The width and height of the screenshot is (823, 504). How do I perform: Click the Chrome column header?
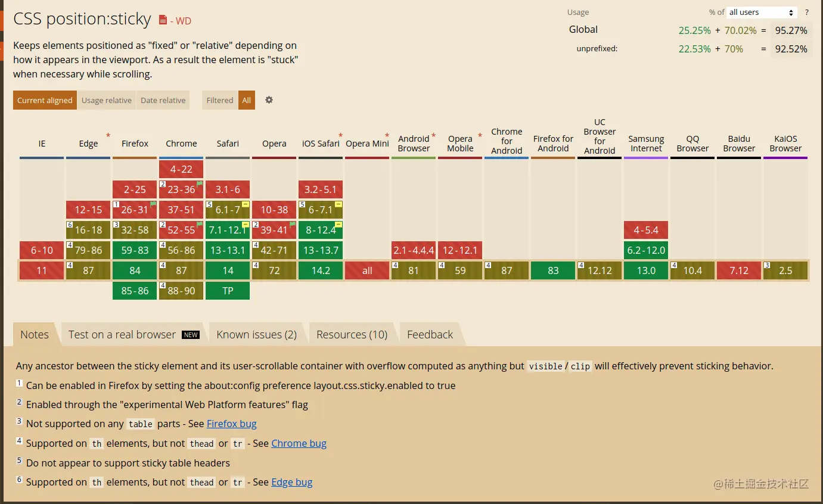pos(181,144)
